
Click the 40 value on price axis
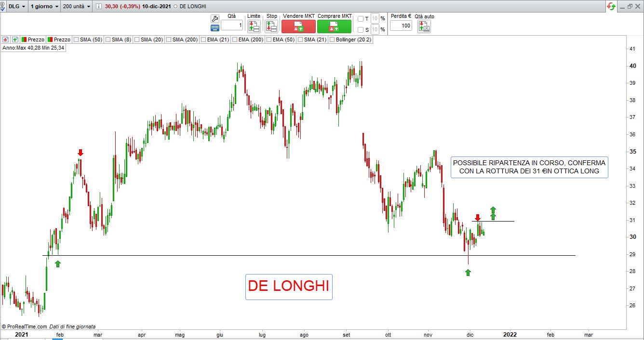pyautogui.click(x=634, y=66)
